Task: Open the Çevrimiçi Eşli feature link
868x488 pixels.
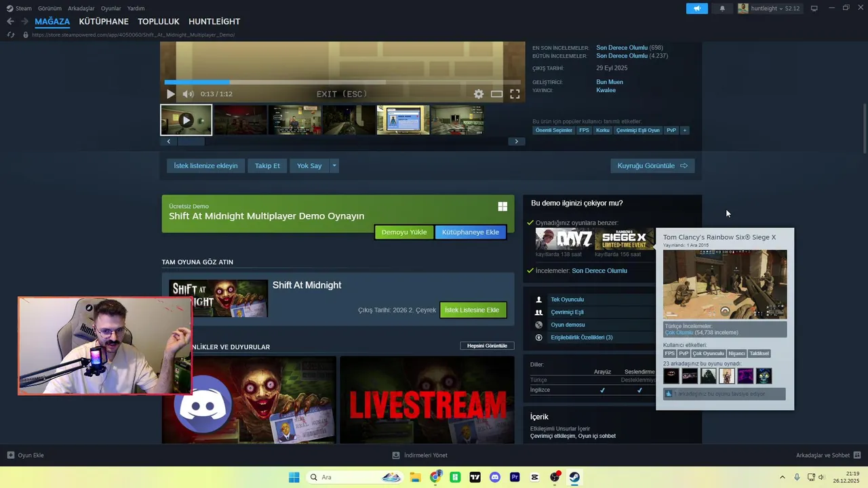Action: (567, 312)
